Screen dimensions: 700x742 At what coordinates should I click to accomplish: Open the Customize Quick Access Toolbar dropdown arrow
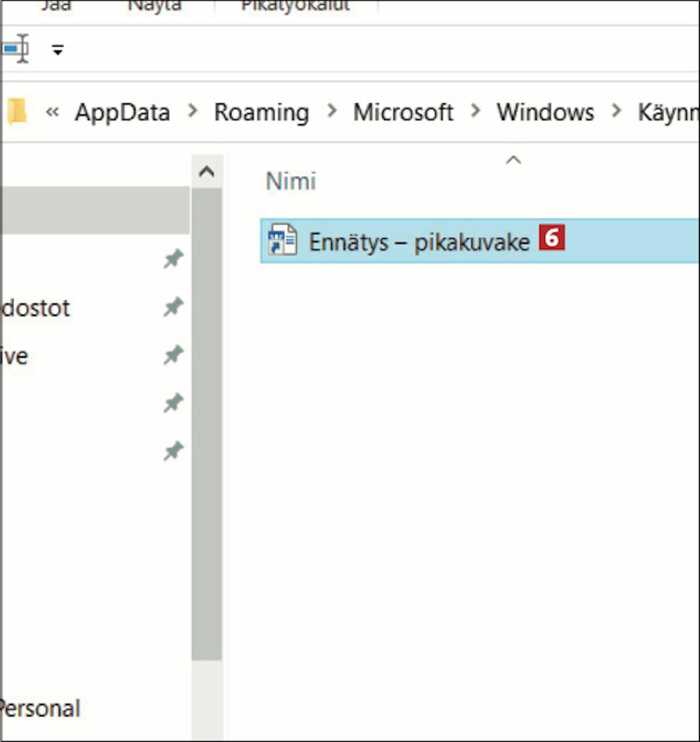(x=57, y=49)
